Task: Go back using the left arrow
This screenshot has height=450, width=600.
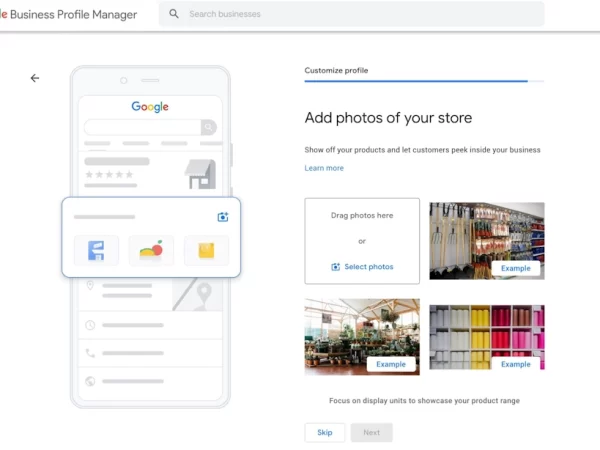Action: point(35,78)
